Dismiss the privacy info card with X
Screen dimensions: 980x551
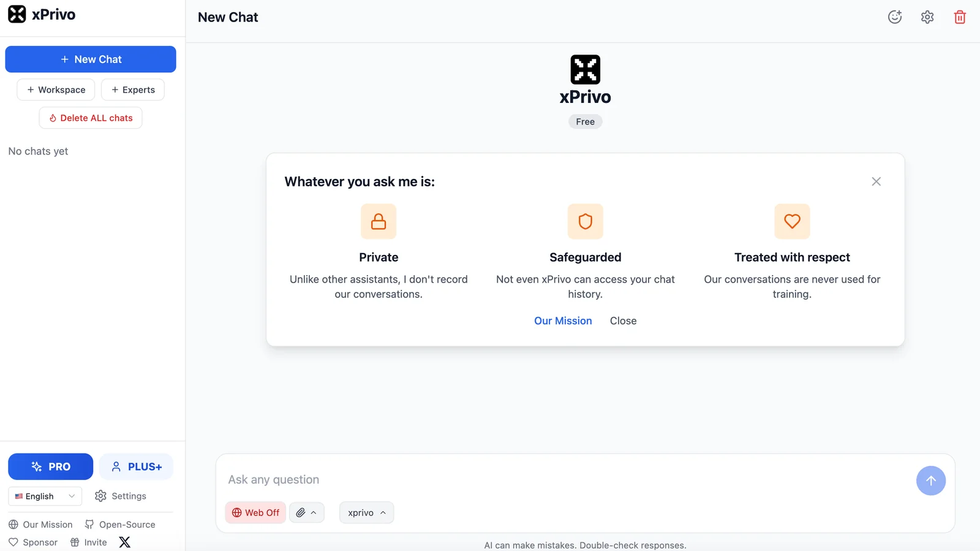876,181
